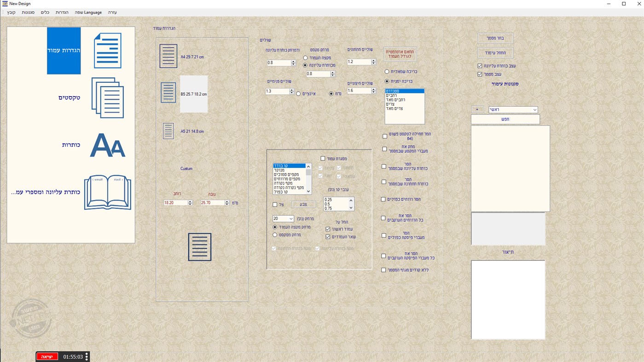Select the page settings (הגדרות עמוד) document icon
Viewport: 644px width, 362px height.
107,51
